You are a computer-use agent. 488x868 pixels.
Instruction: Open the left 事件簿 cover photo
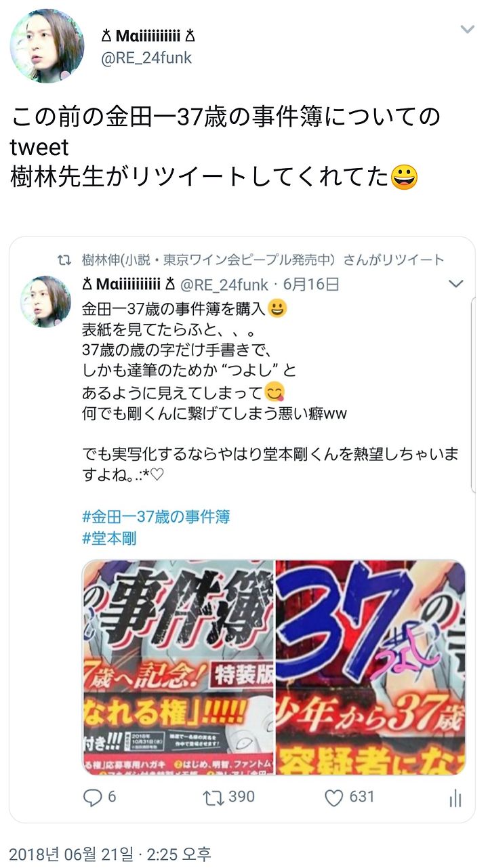tap(178, 667)
